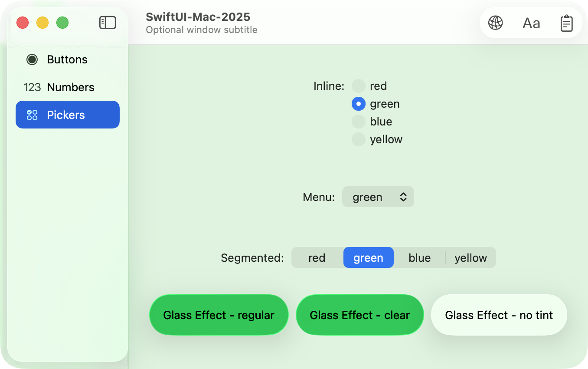Select the yellow radio button
The width and height of the screenshot is (588, 369).
pos(359,139)
